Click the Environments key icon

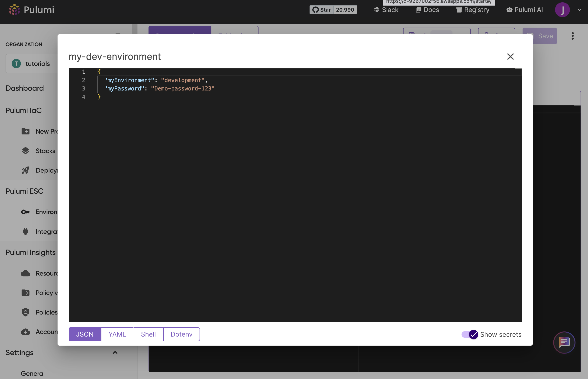(25, 212)
